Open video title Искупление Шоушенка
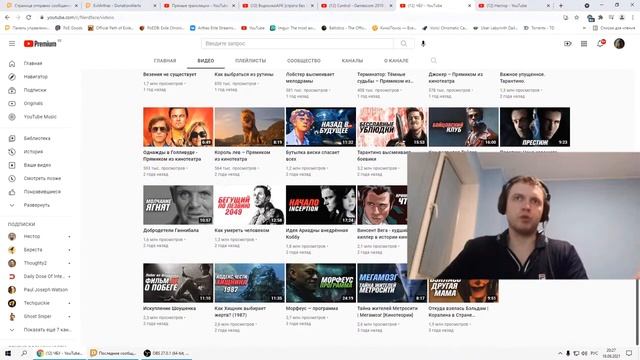The height and width of the screenshot is (360, 640). [x=169, y=309]
